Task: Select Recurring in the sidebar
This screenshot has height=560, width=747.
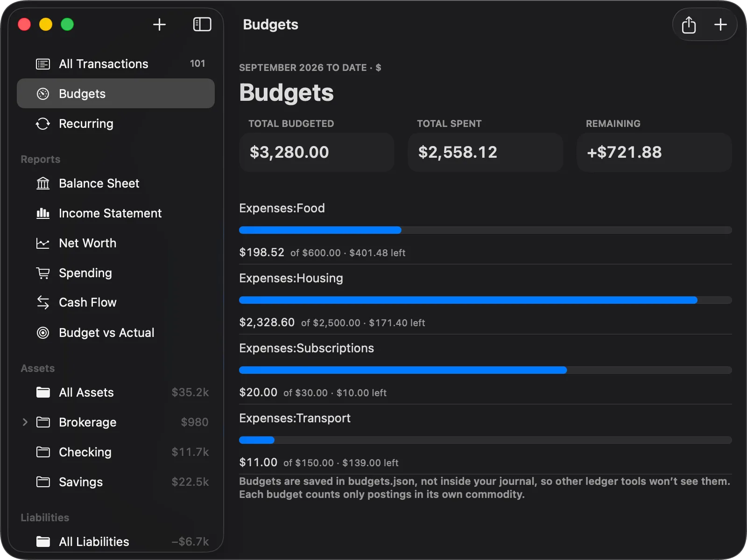Action: click(x=116, y=124)
